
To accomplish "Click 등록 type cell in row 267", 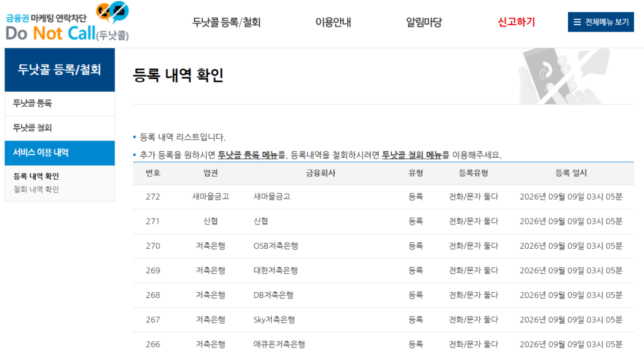I will coord(416,320).
